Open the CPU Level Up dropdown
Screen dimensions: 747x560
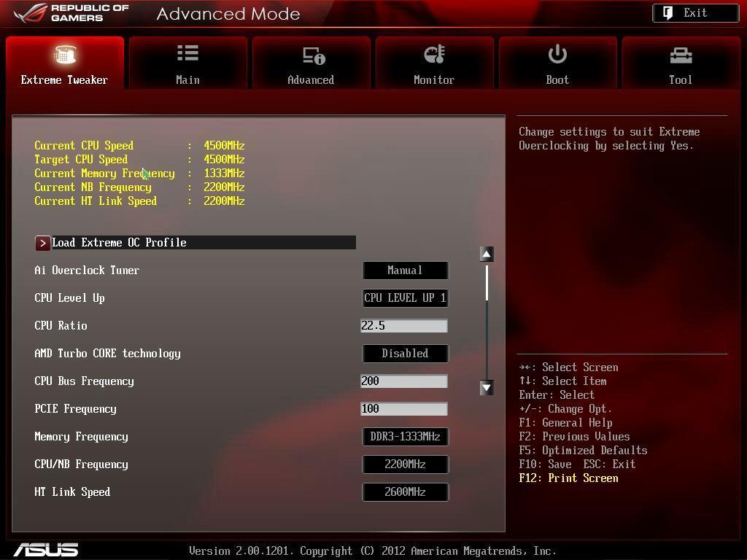405,297
